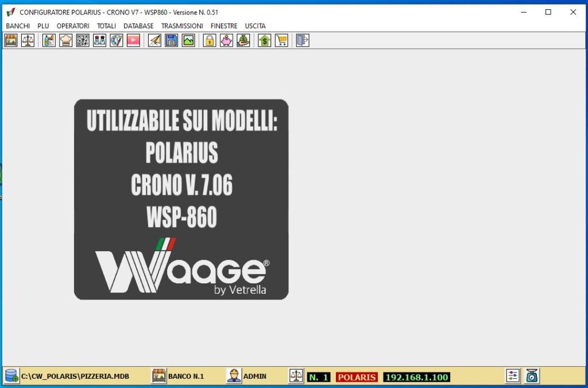Click the ADMIN operator in status bar
The image size is (588, 388).
(254, 377)
